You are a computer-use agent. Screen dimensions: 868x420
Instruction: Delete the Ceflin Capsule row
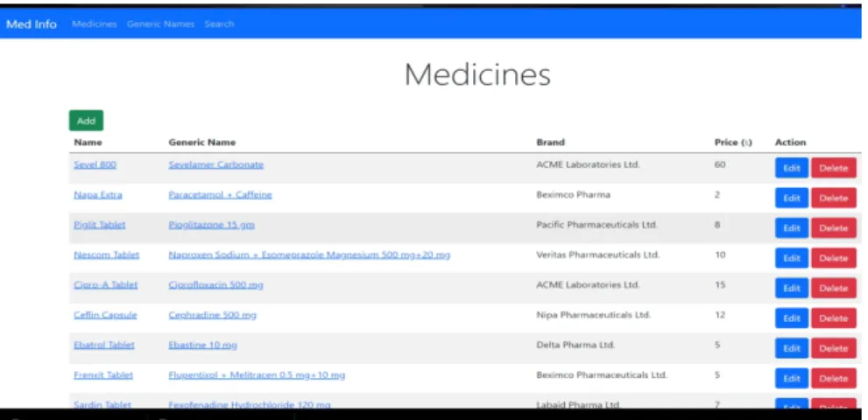(833, 318)
